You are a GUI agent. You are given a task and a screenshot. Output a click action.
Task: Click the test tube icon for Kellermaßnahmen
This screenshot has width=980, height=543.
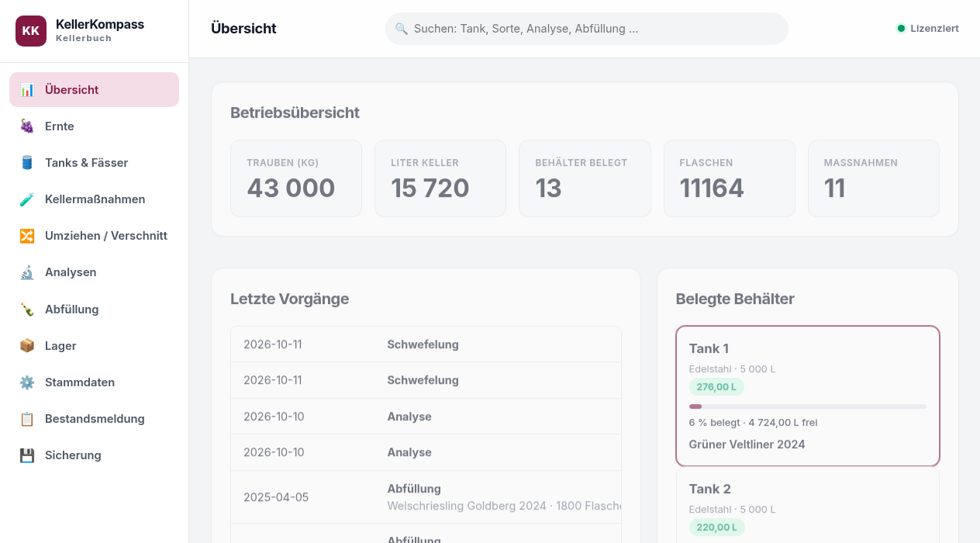(x=27, y=199)
